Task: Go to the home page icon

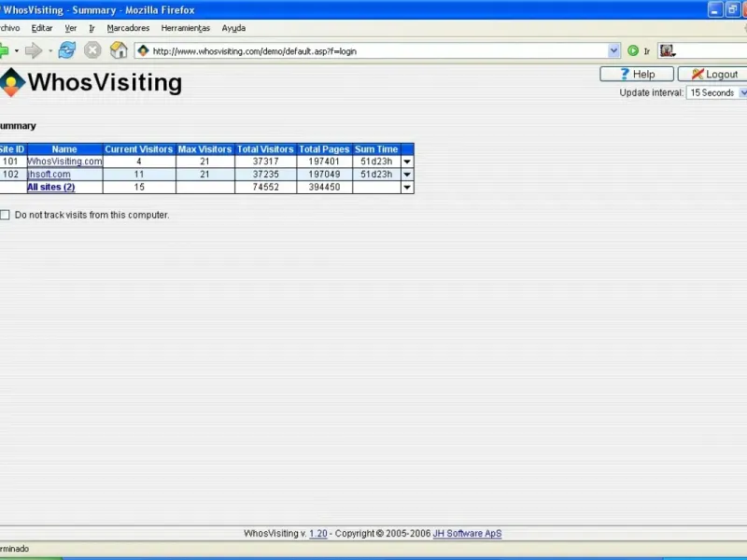Action: click(119, 50)
